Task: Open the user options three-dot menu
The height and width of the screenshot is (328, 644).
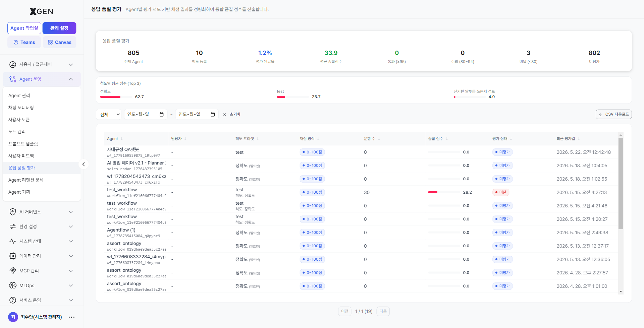Action: tap(71, 317)
